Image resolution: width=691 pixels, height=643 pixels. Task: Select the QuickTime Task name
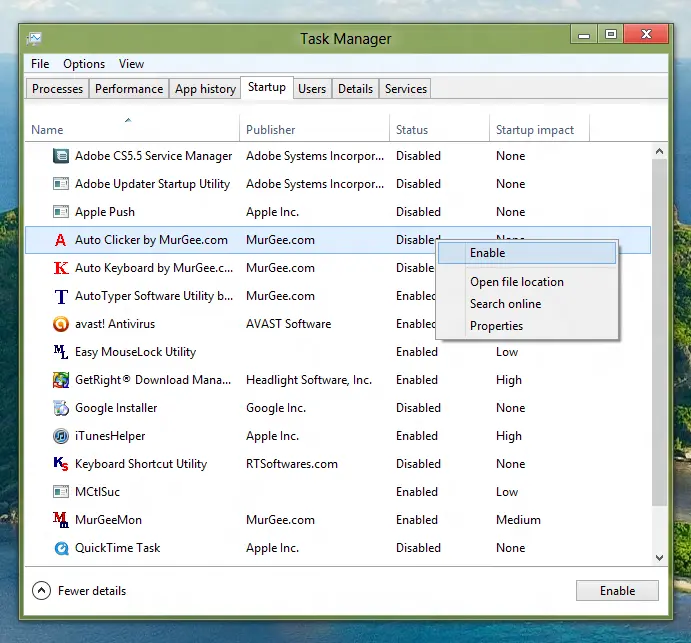click(118, 548)
